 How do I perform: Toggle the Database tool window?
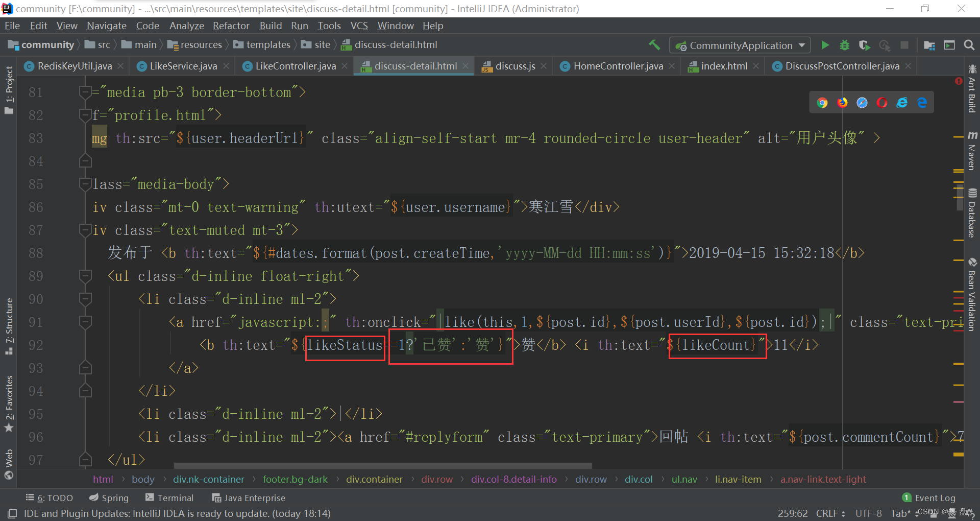(972, 213)
